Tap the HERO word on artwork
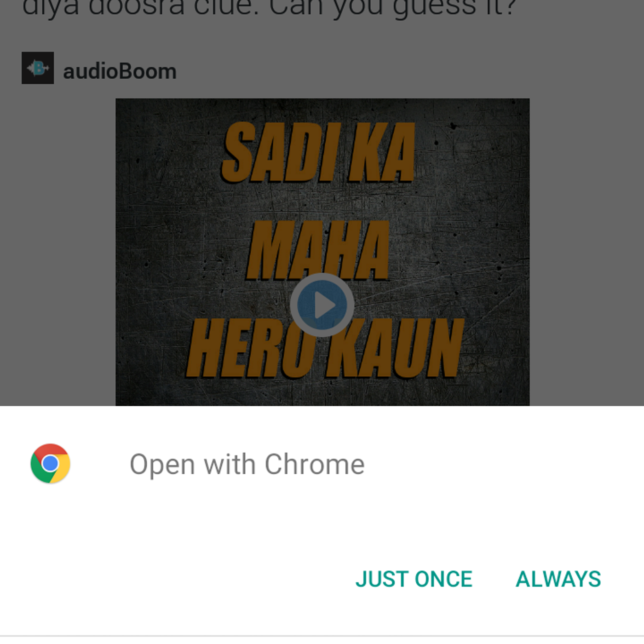The width and height of the screenshot is (644, 644). click(253, 348)
